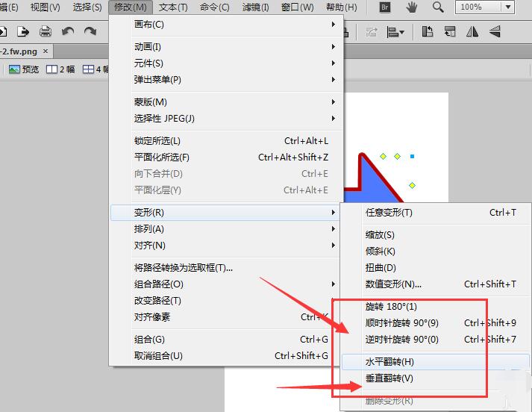Expand the 元件(S) submenu
This screenshot has width=532, height=412.
(x=226, y=63)
